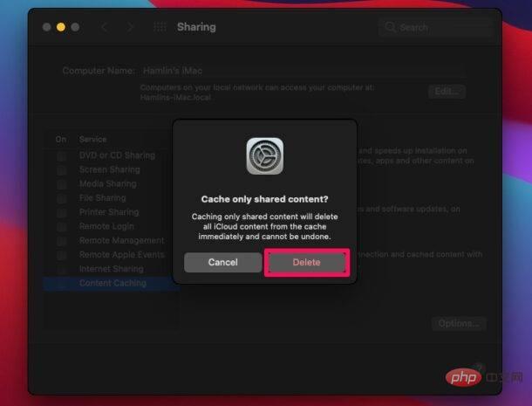The image size is (532, 406).
Task: Select Printer Sharing in the list
Action: tap(108, 212)
